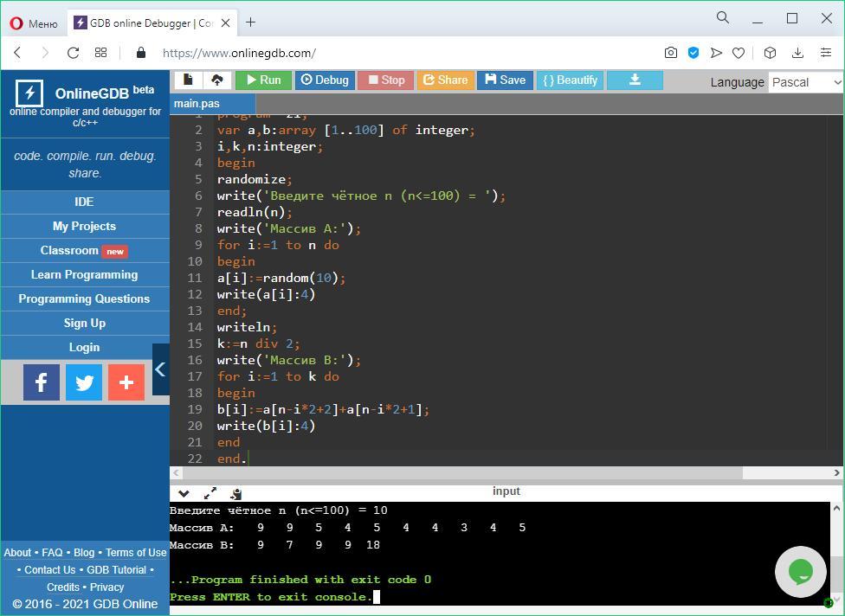845x616 pixels.
Task: Click editor horizontal scrollbar thumb
Action: coord(462,472)
